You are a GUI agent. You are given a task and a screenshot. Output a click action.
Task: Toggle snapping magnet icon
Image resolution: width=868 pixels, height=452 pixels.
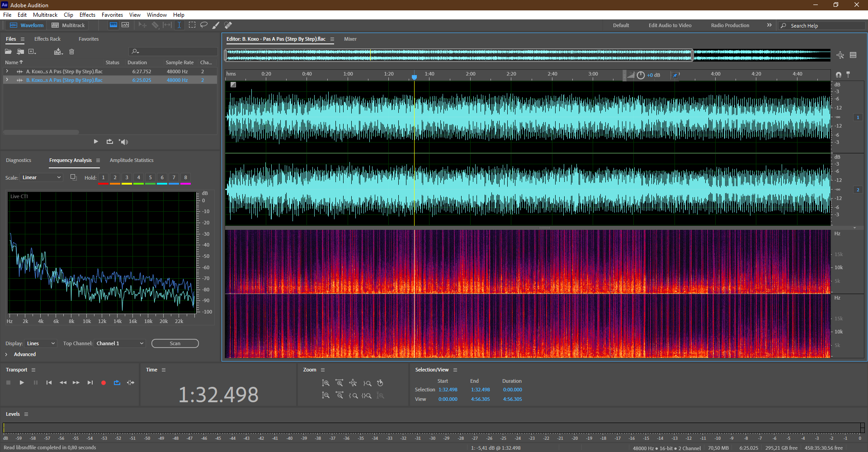tap(838, 75)
